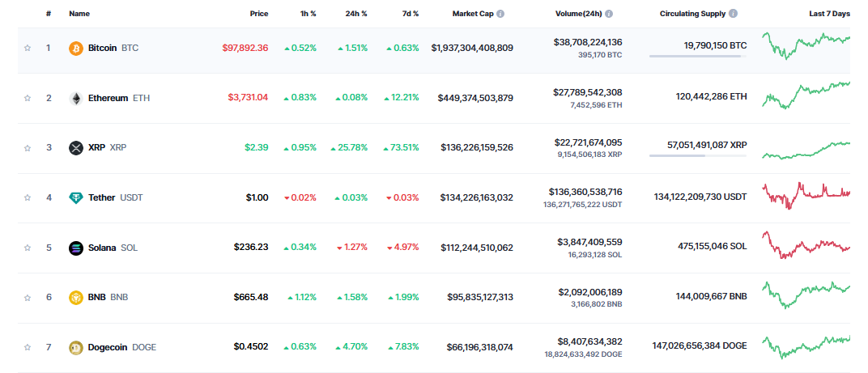
Task: Open the Ethereum ETH name link
Action: pyautogui.click(x=118, y=98)
